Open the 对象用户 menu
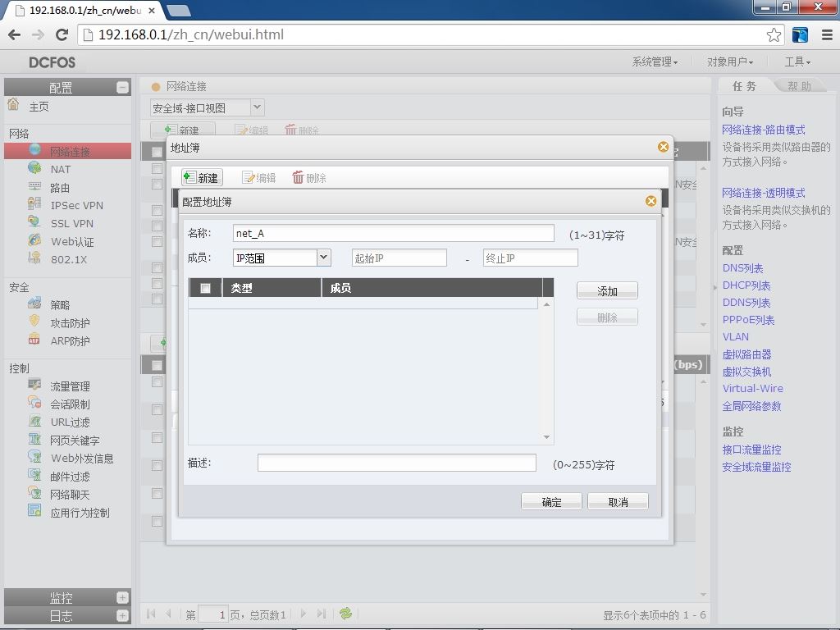 pyautogui.click(x=729, y=62)
